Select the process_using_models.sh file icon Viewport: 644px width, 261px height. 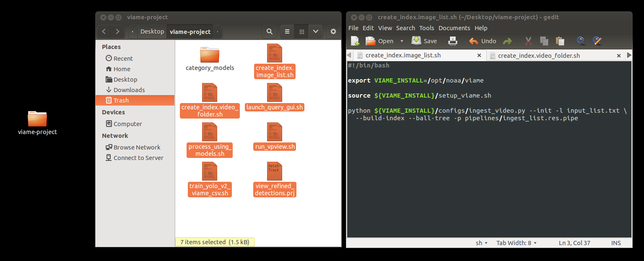click(x=210, y=132)
